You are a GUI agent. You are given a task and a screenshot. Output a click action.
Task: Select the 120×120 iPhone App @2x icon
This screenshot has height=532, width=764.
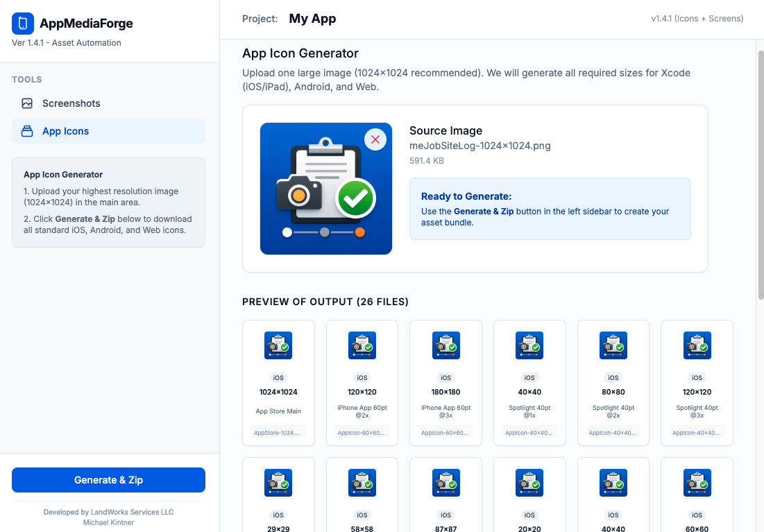tap(362, 345)
